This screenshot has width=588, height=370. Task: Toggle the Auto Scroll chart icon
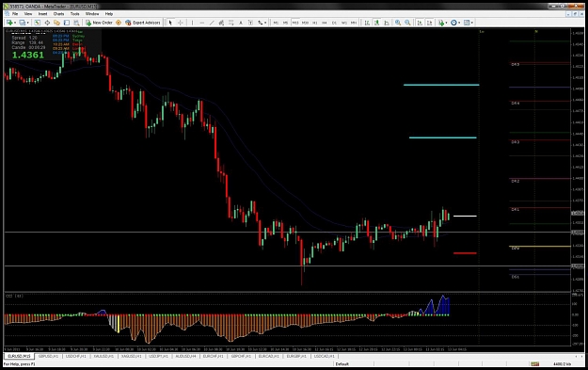(420, 23)
